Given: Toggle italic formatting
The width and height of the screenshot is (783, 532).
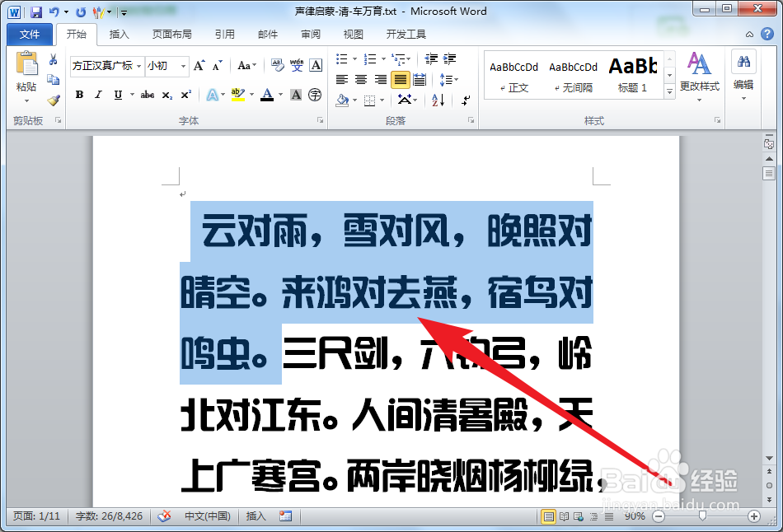Looking at the screenshot, I should [x=97, y=93].
